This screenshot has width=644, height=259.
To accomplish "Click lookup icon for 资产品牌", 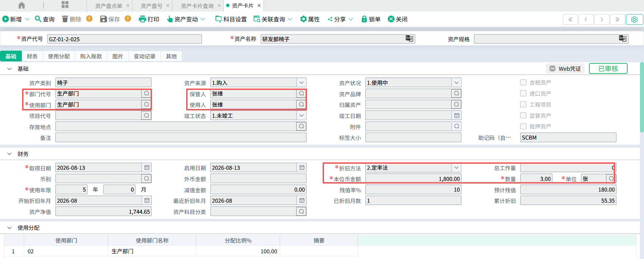I will point(456,94).
